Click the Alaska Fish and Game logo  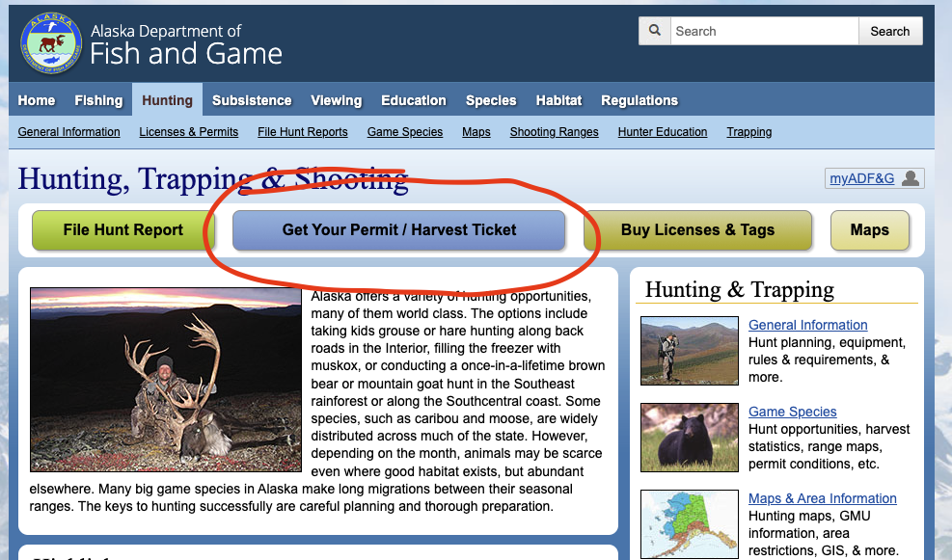click(x=51, y=43)
